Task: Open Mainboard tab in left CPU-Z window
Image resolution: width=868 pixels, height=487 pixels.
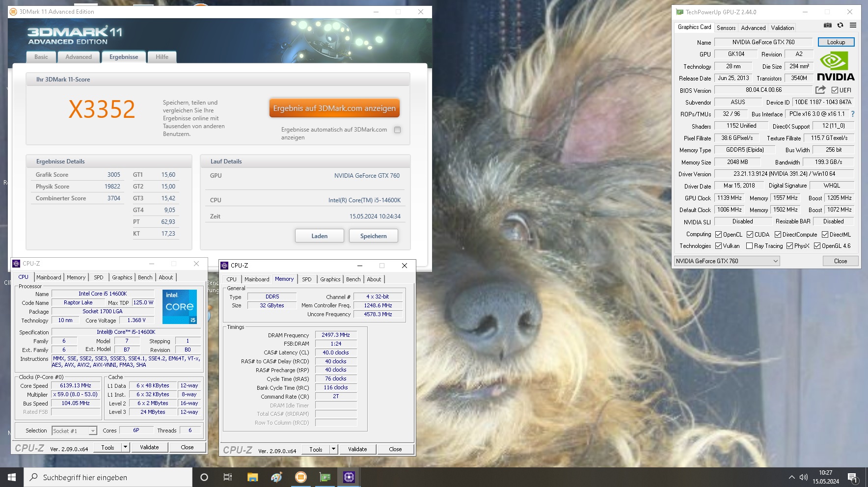Action: (49, 277)
